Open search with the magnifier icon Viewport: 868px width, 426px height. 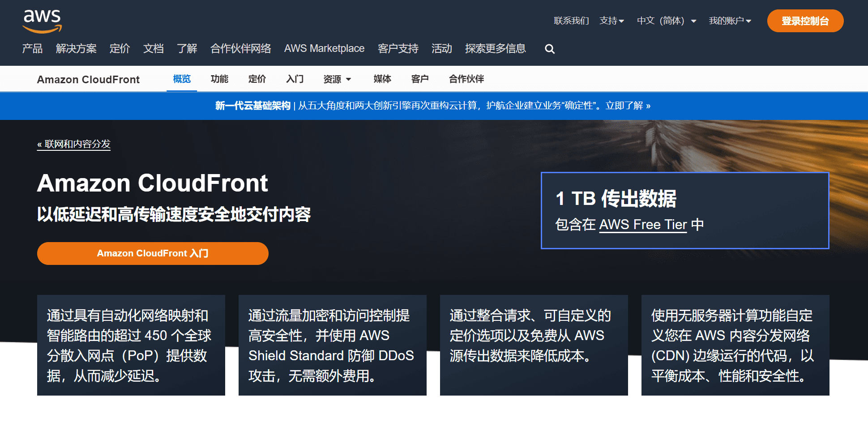click(x=549, y=49)
